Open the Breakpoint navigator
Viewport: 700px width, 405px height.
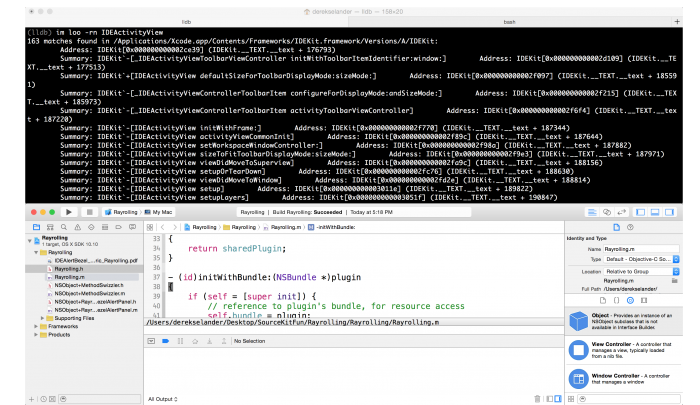point(118,227)
